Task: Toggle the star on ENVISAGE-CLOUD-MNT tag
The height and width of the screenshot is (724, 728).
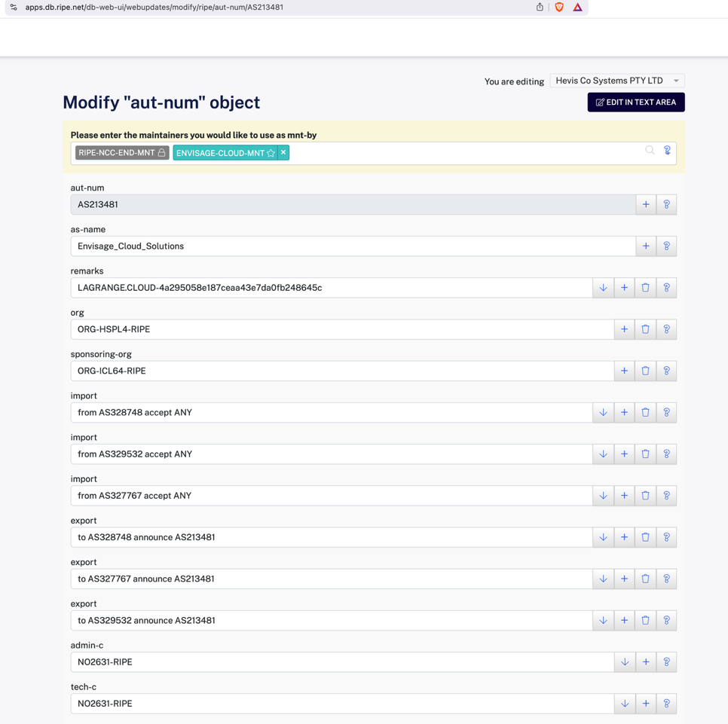Action: 271,153
